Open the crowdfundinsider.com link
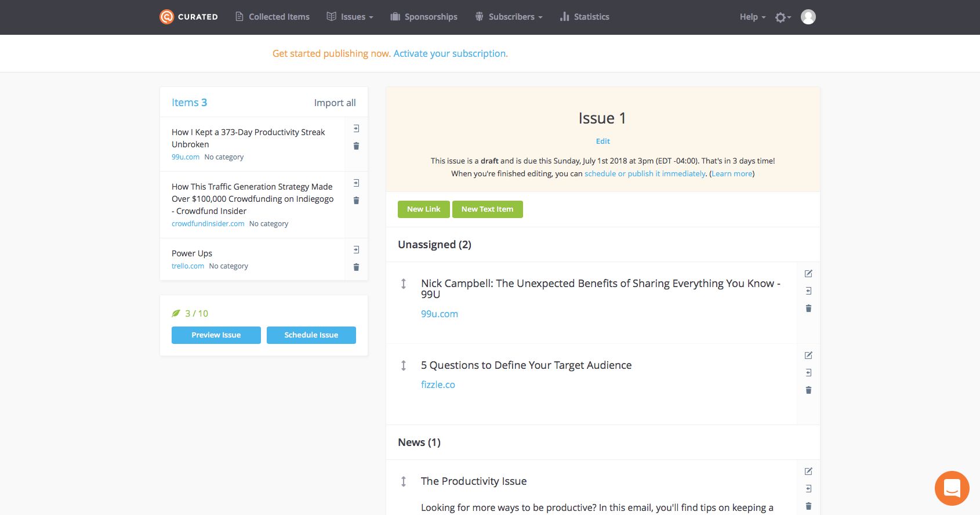The width and height of the screenshot is (980, 515). [208, 224]
